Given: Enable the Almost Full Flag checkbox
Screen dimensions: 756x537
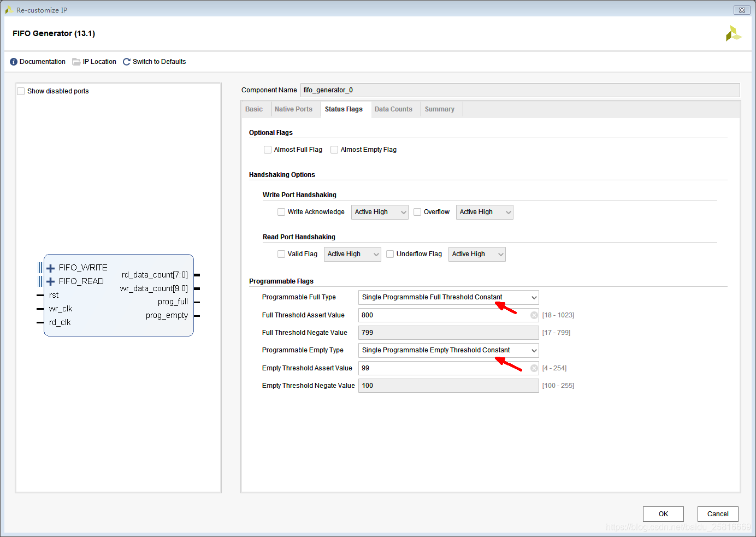Looking at the screenshot, I should [x=268, y=150].
